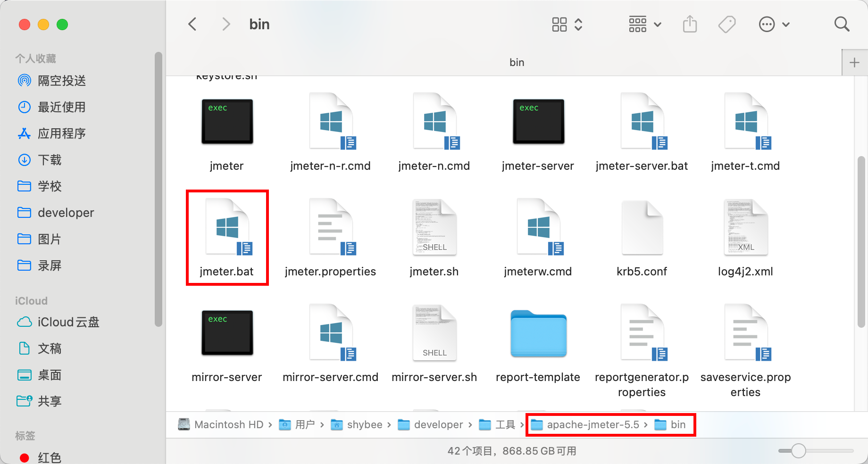Open the developer folder in sidebar

coord(56,213)
